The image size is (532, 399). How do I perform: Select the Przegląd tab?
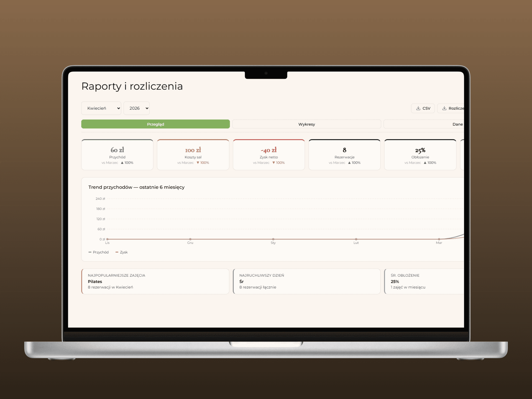point(155,124)
